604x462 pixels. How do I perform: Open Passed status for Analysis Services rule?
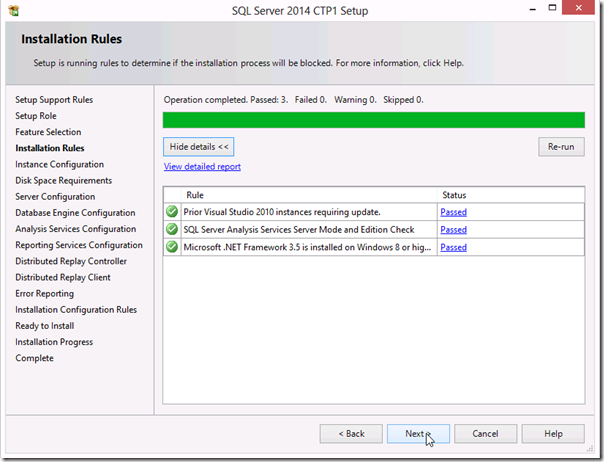[453, 230]
